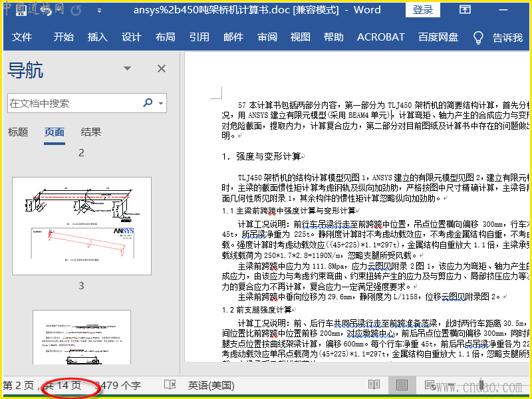
Task: Open the 帮助 ribbon tab
Action: (334, 37)
